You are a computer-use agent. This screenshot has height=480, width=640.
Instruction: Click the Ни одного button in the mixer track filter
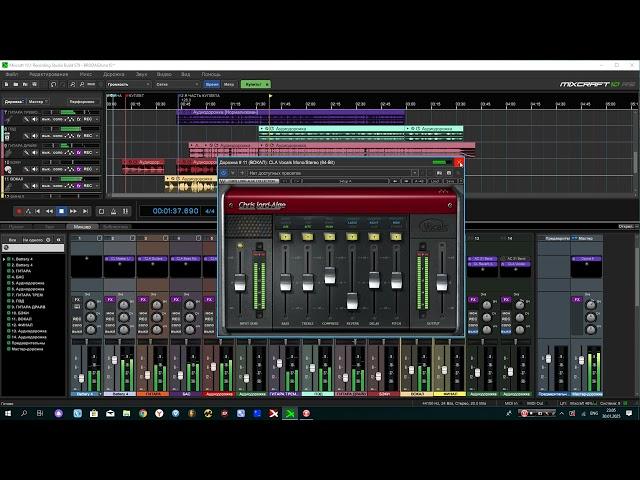(x=33, y=240)
